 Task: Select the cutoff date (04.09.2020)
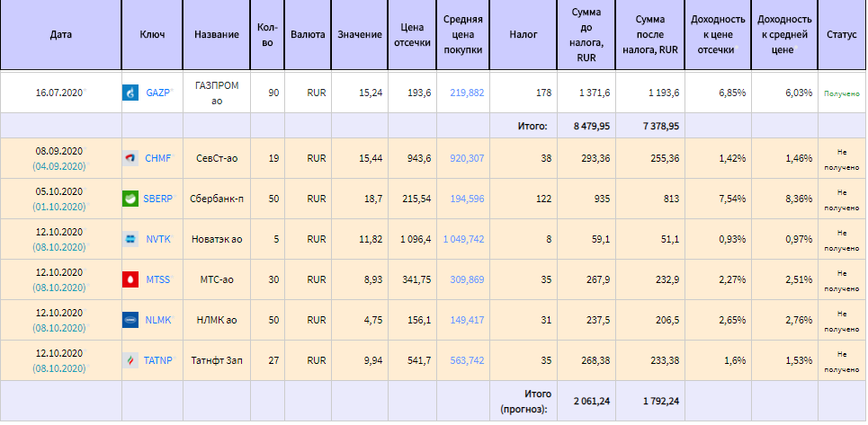point(59,166)
